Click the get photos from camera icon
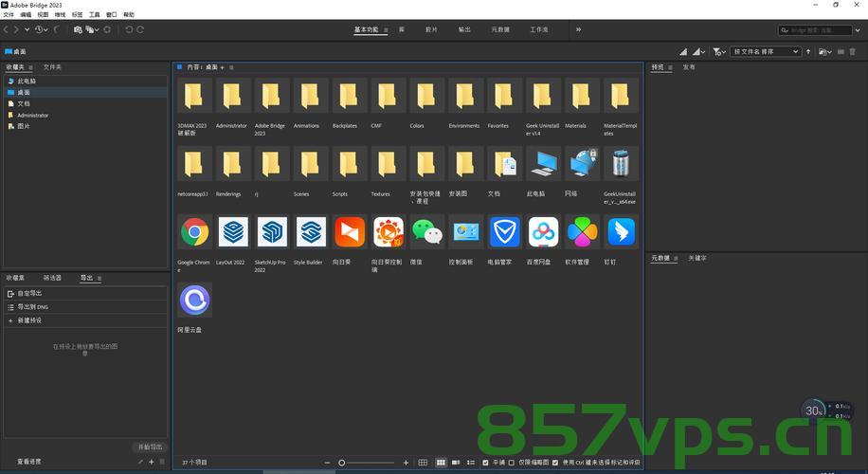This screenshot has height=474, width=868. tap(78, 30)
